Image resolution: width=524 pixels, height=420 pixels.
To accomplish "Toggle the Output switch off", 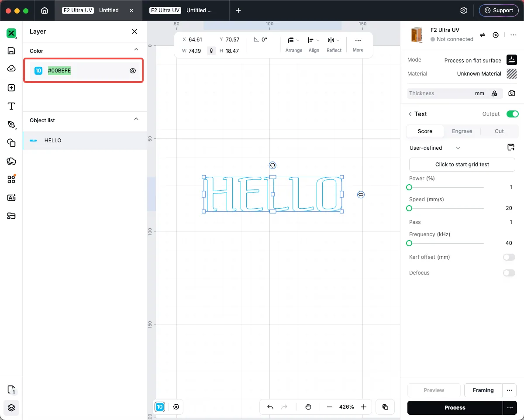I will click(512, 114).
